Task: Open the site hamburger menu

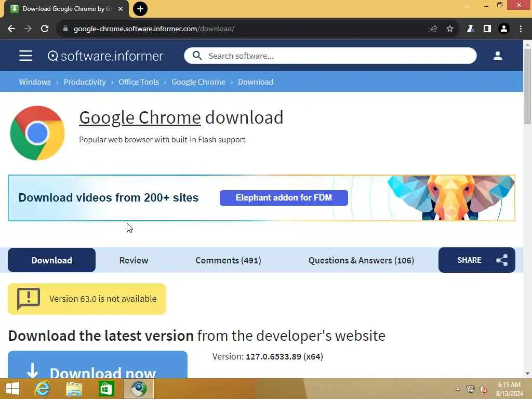Action: click(26, 56)
